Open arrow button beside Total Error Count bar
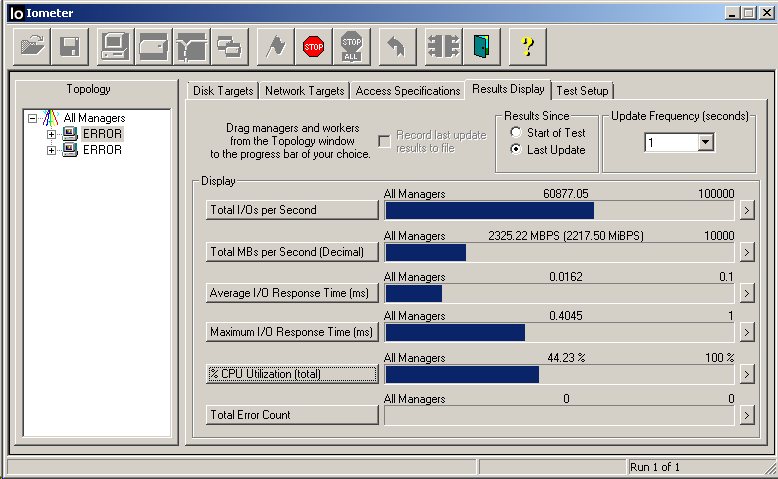Viewport: 778px width, 479px height. tap(747, 415)
